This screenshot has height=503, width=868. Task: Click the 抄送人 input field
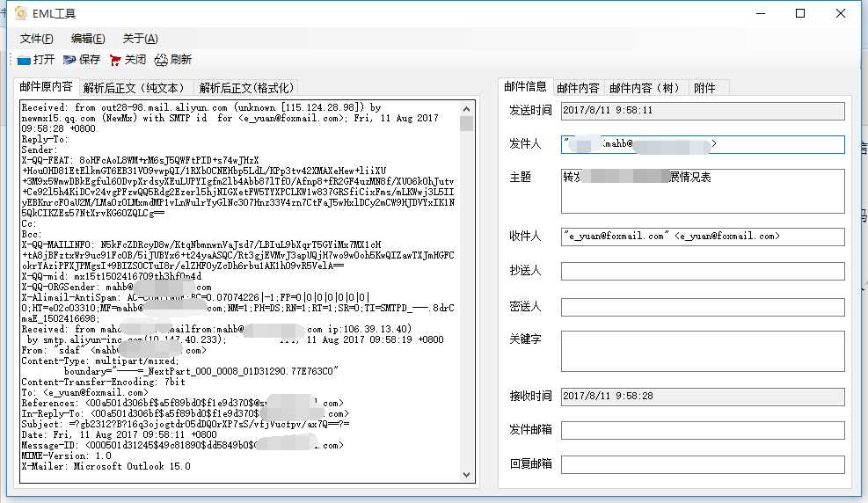coord(703,271)
